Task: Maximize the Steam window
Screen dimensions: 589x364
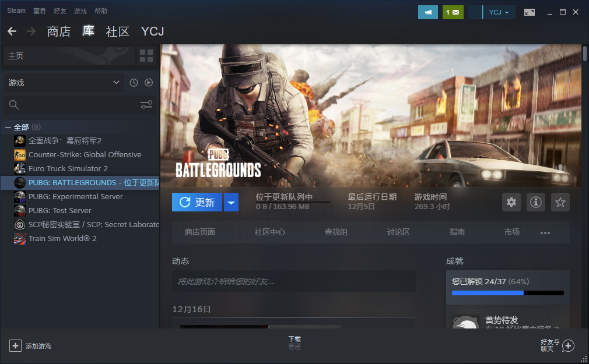Action: [563, 12]
